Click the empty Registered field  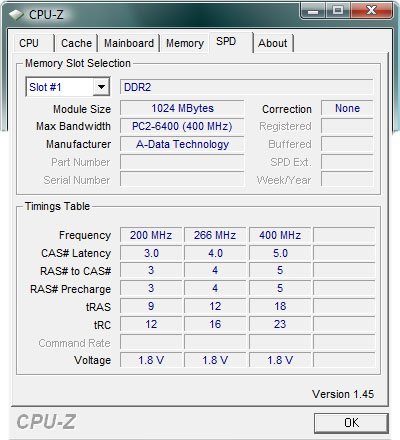[x=347, y=126]
